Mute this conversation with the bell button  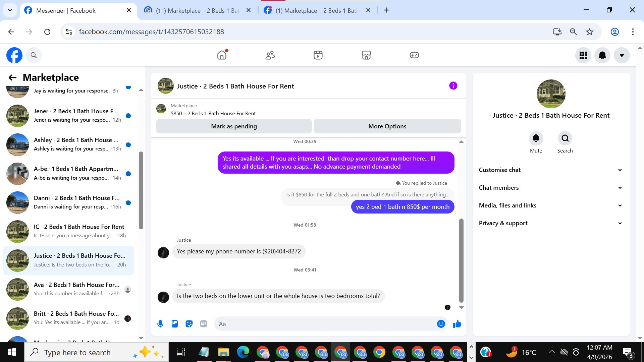pyautogui.click(x=536, y=138)
